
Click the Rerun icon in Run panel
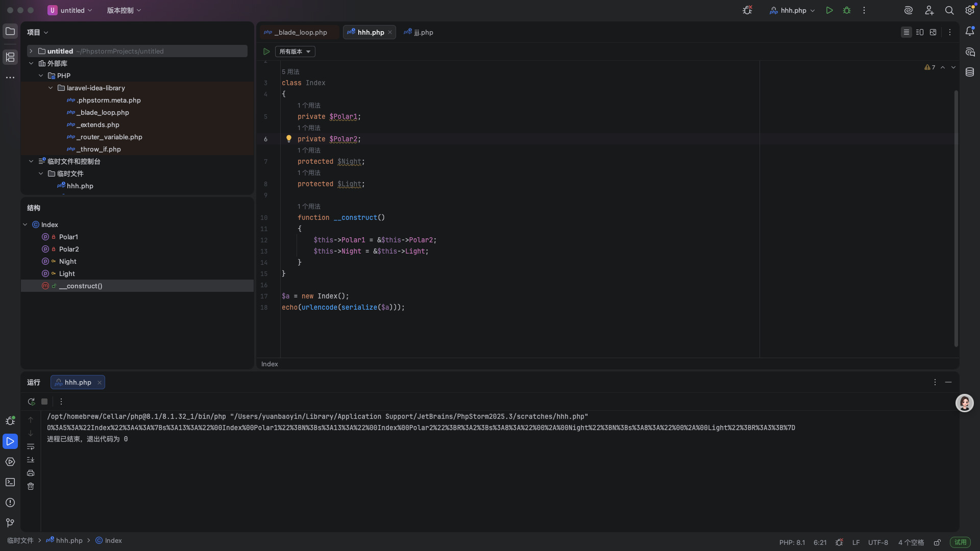(31, 402)
